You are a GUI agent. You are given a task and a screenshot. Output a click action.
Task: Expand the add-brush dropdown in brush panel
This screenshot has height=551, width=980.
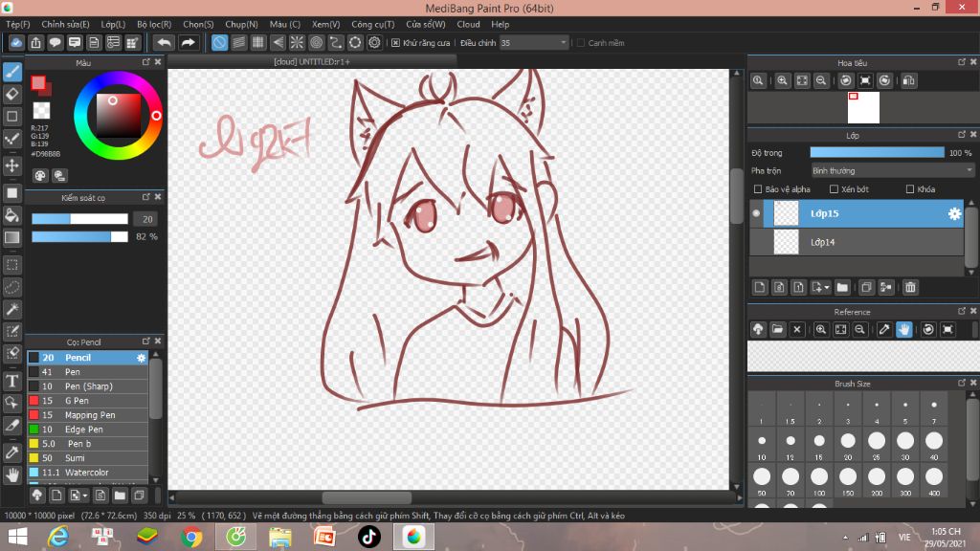(84, 496)
